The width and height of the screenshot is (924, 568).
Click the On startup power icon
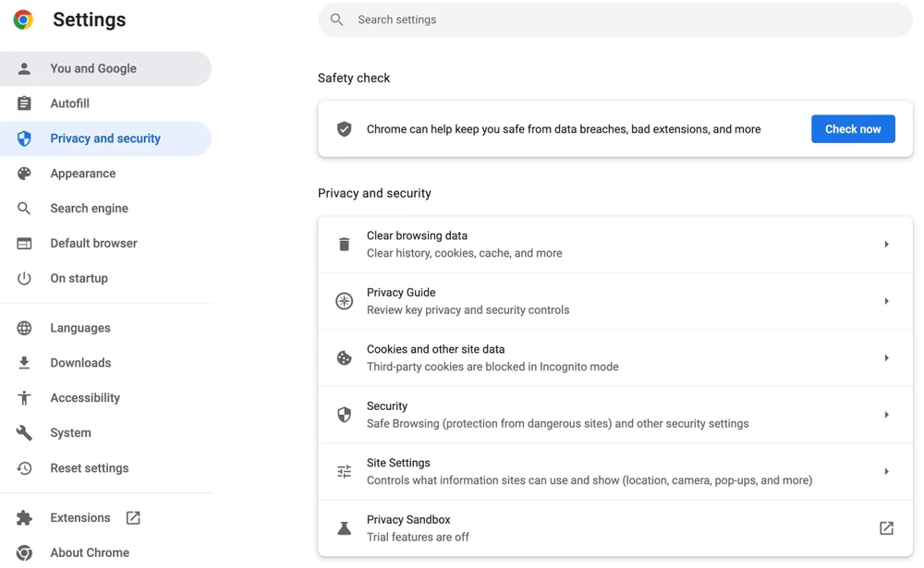coord(24,278)
